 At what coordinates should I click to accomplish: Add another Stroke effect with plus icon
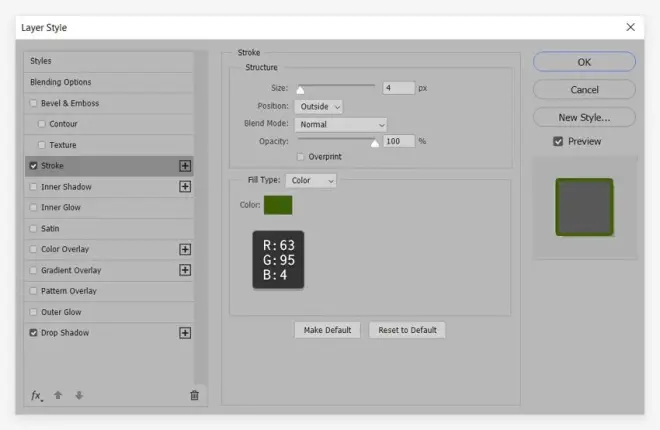(x=185, y=166)
